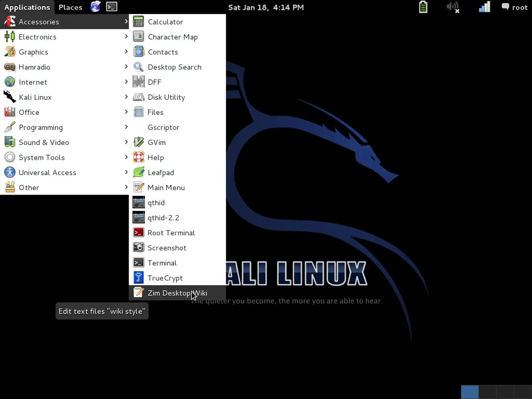Screen dimensions: 532x399
Task: Expand the Electronics submenu arrow
Action: [x=126, y=37]
